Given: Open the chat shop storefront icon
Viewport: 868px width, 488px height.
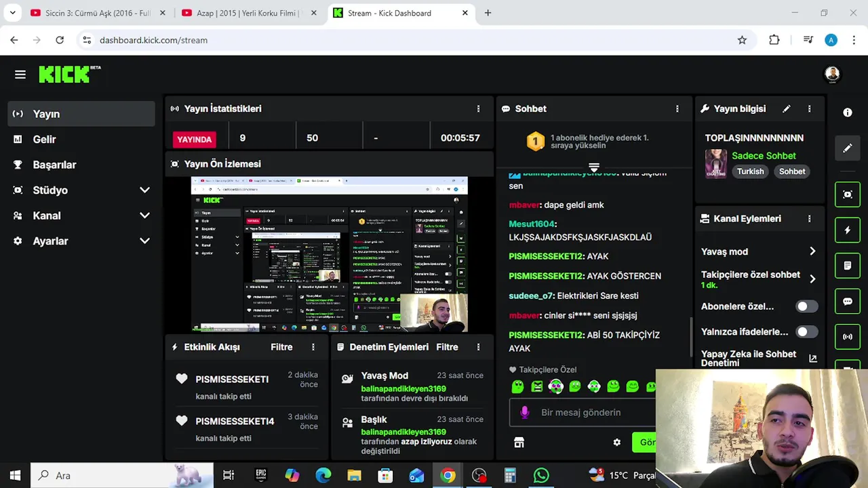Looking at the screenshot, I should (x=519, y=443).
